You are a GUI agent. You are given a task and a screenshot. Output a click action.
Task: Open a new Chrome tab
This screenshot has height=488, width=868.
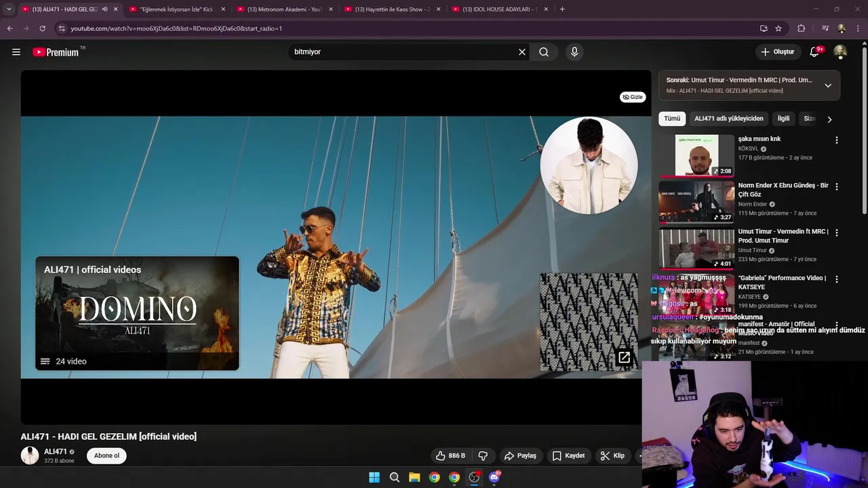point(562,9)
